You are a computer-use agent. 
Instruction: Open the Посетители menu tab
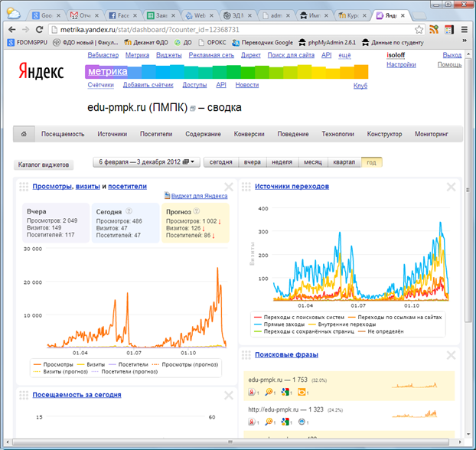[x=156, y=134]
